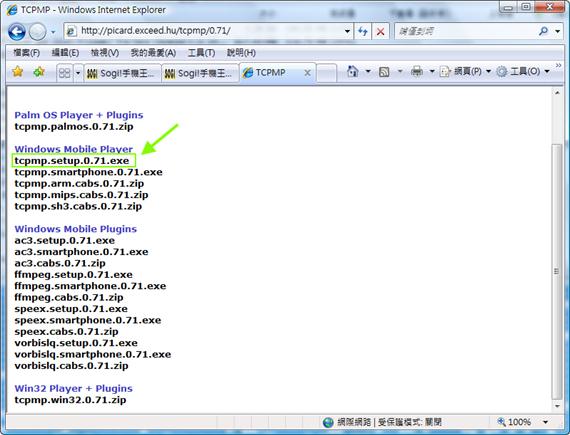Expand the address bar history dropdown
The image size is (570, 435).
tap(348, 32)
